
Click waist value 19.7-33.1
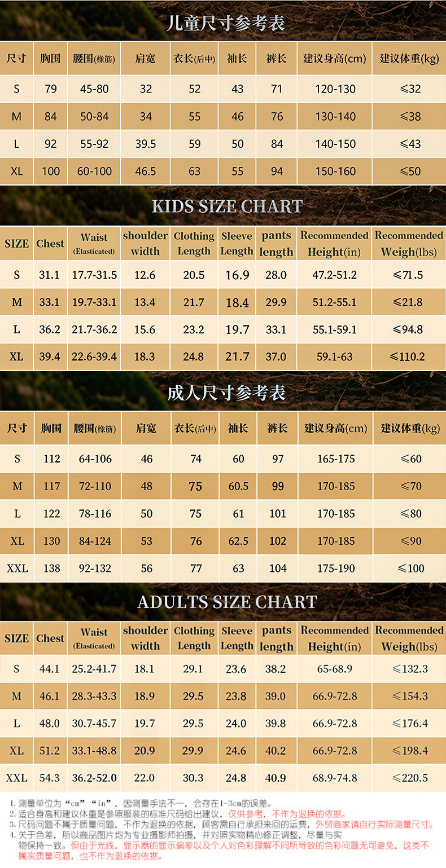pos(94,302)
